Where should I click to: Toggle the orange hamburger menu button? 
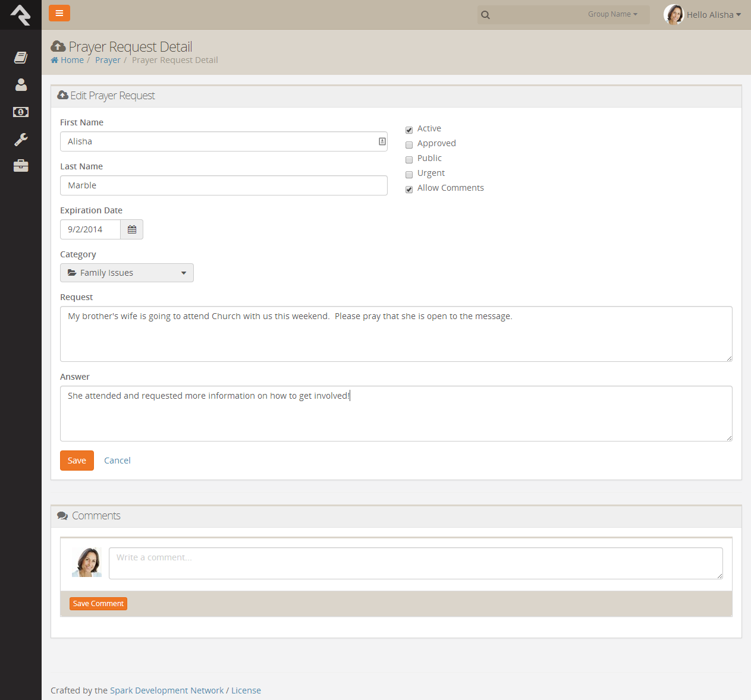click(x=59, y=13)
